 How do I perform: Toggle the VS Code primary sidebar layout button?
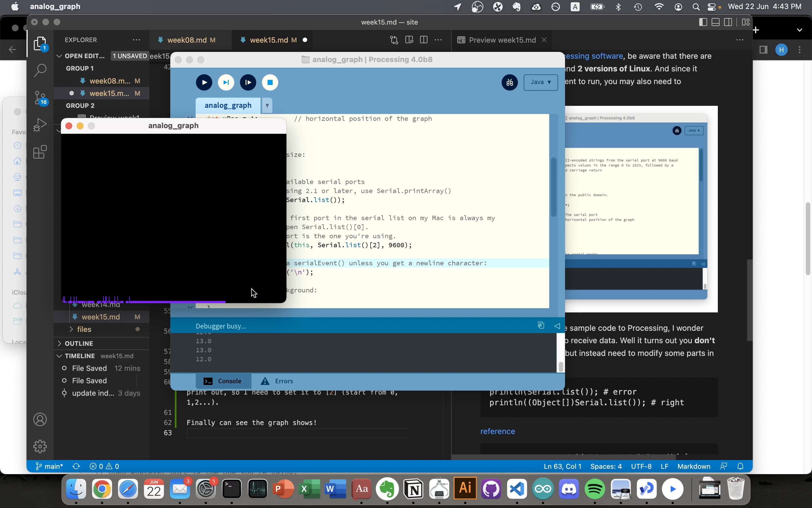pyautogui.click(x=703, y=22)
